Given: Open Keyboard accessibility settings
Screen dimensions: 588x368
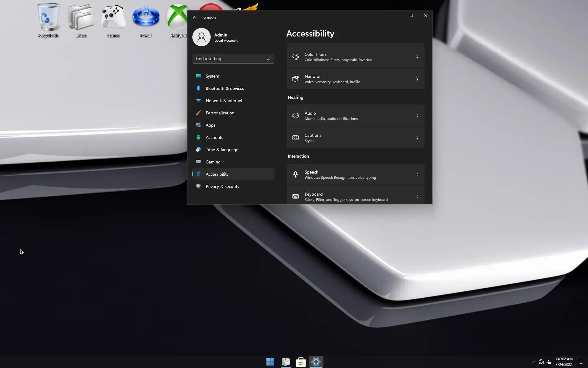Looking at the screenshot, I should 355,196.
